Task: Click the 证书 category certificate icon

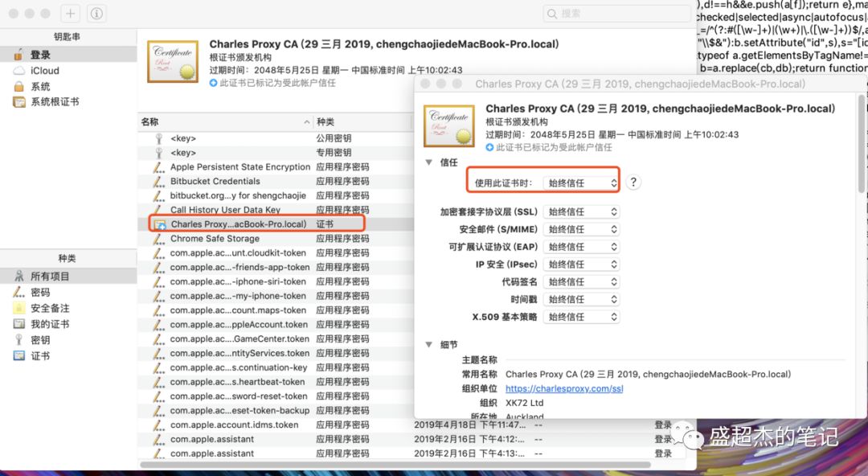Action: (x=18, y=355)
